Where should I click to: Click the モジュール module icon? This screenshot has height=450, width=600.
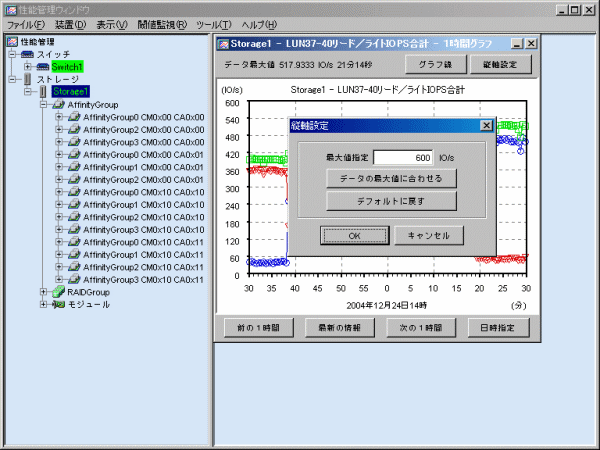click(x=59, y=305)
